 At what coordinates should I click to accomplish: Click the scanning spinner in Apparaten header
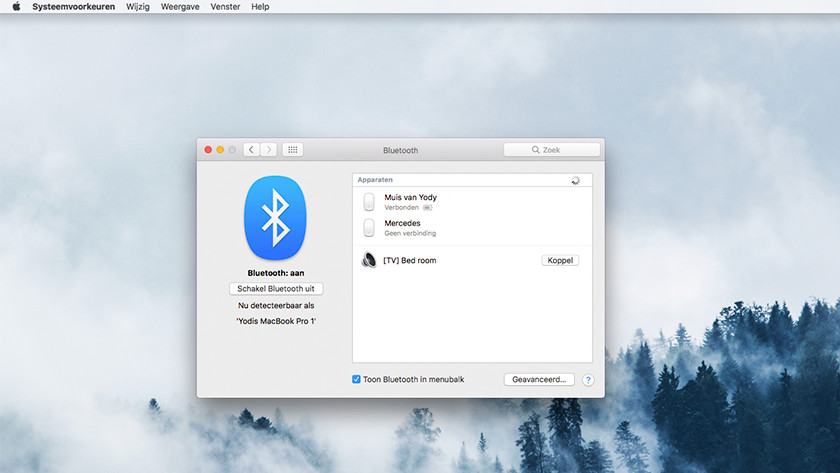[x=575, y=181]
